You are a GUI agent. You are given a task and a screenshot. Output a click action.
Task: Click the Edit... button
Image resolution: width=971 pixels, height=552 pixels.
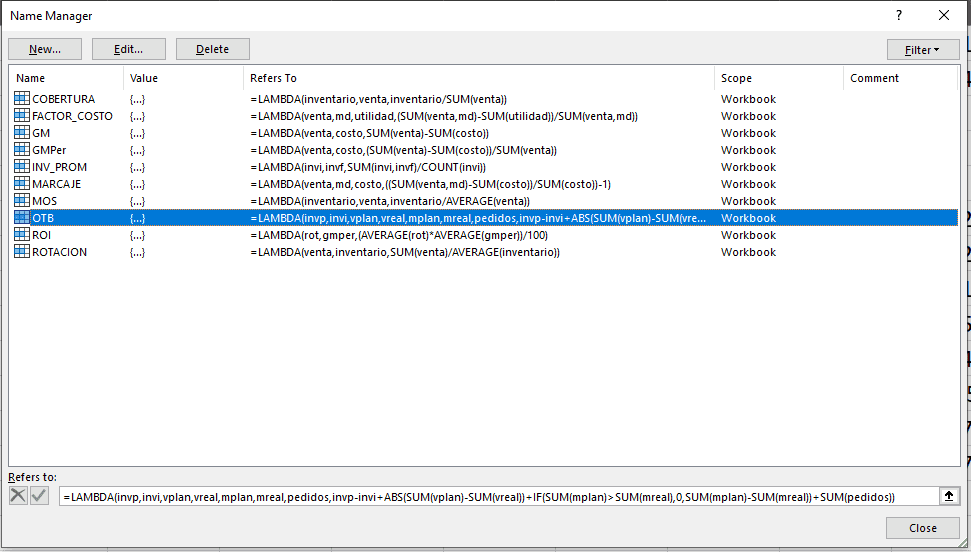point(128,49)
